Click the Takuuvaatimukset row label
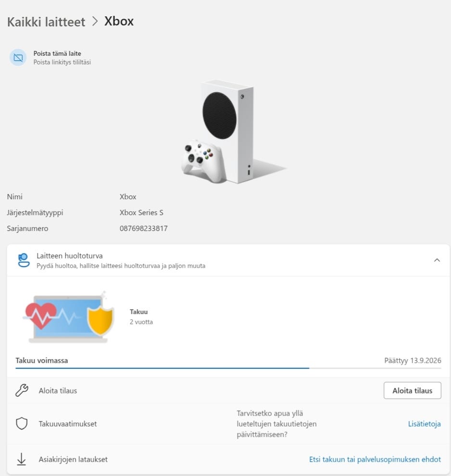 (x=68, y=424)
